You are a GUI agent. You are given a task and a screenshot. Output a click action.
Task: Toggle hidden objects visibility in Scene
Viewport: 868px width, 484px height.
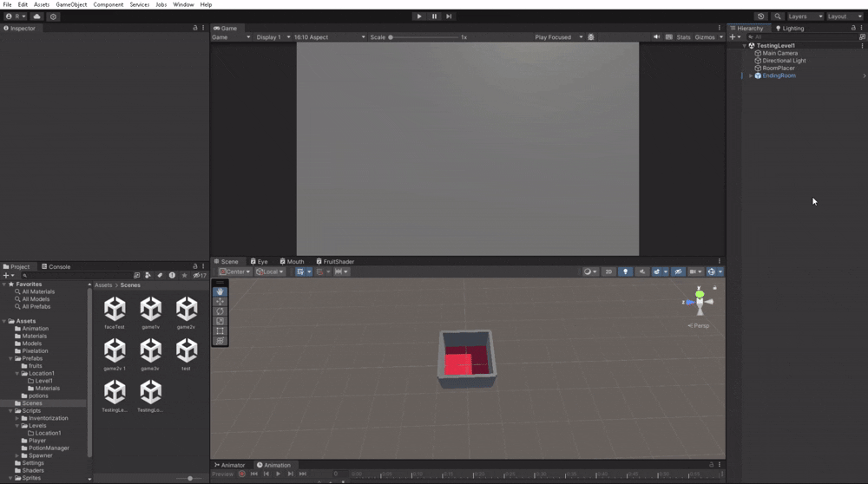click(678, 271)
